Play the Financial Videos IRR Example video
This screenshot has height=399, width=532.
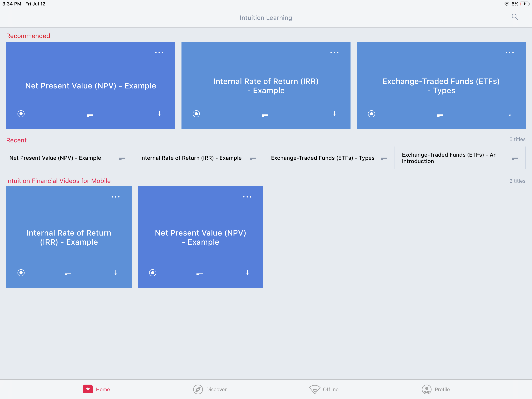pyautogui.click(x=21, y=273)
